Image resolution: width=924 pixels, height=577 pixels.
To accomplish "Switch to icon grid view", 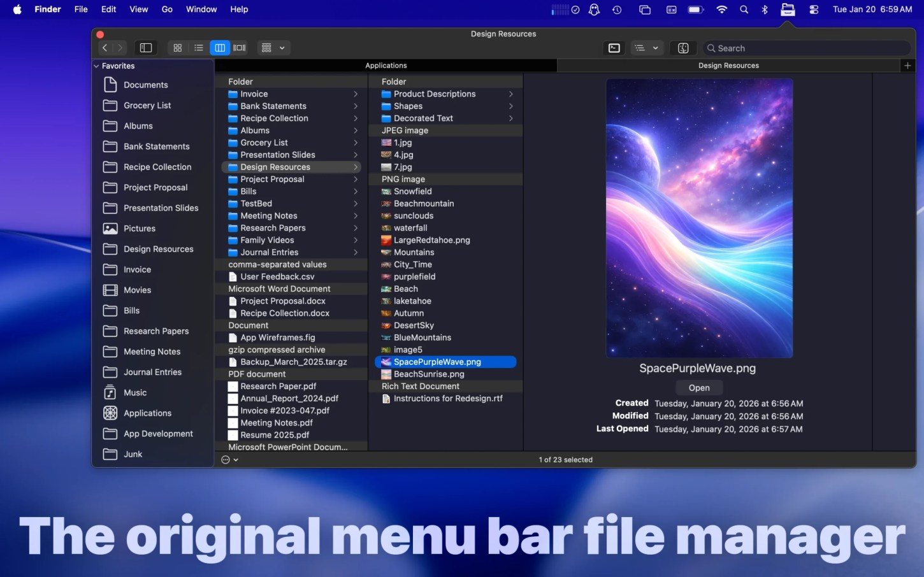I will (x=178, y=48).
